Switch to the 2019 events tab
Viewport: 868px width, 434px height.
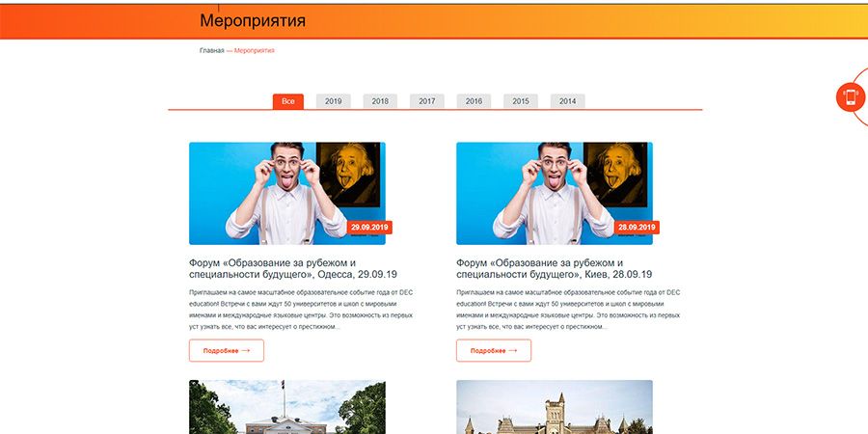point(334,101)
